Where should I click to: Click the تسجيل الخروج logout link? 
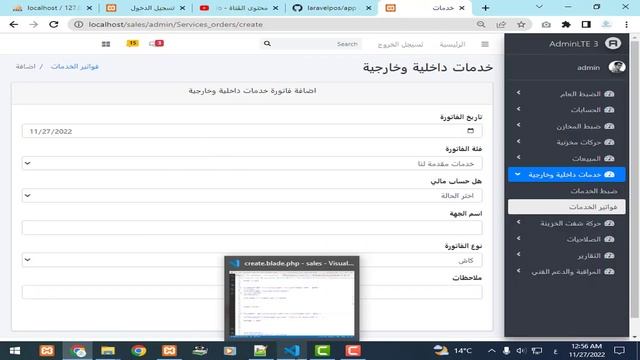[x=400, y=44]
